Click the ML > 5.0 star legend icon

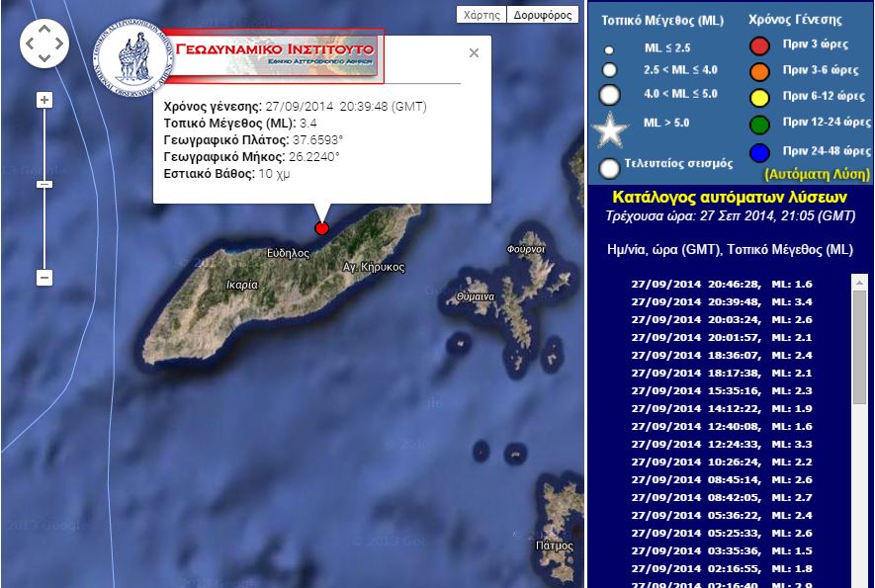coord(608,126)
